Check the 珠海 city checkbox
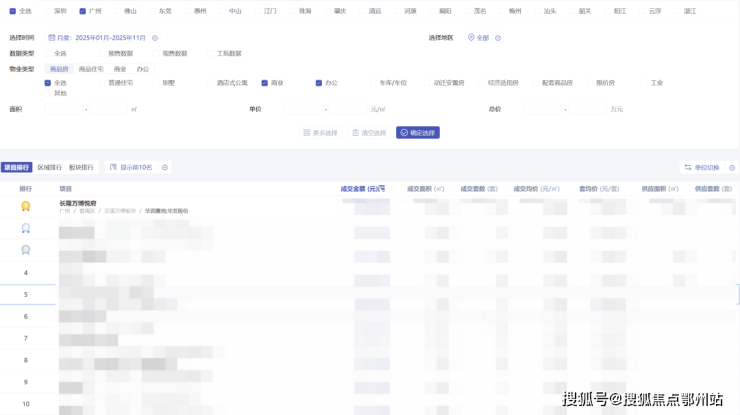The height and width of the screenshot is (415, 740). tap(293, 11)
